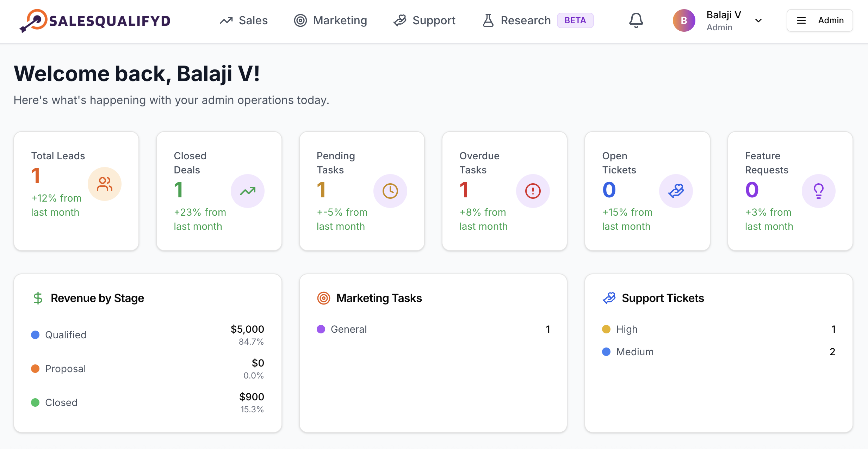
Task: Expand the Balaji V user dropdown chevron
Action: [758, 20]
